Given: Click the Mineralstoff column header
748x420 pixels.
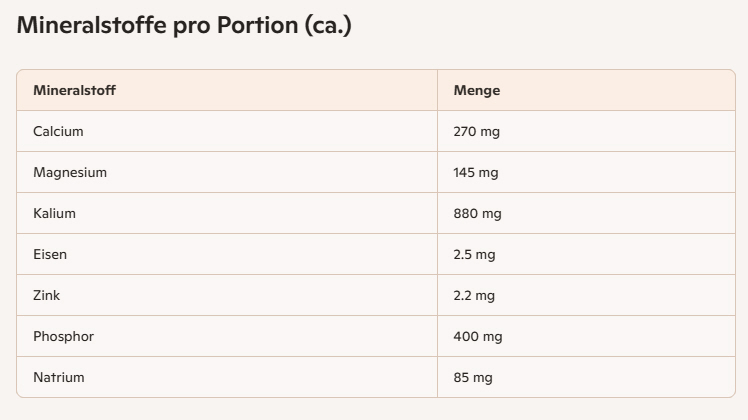Looking at the screenshot, I should [75, 90].
